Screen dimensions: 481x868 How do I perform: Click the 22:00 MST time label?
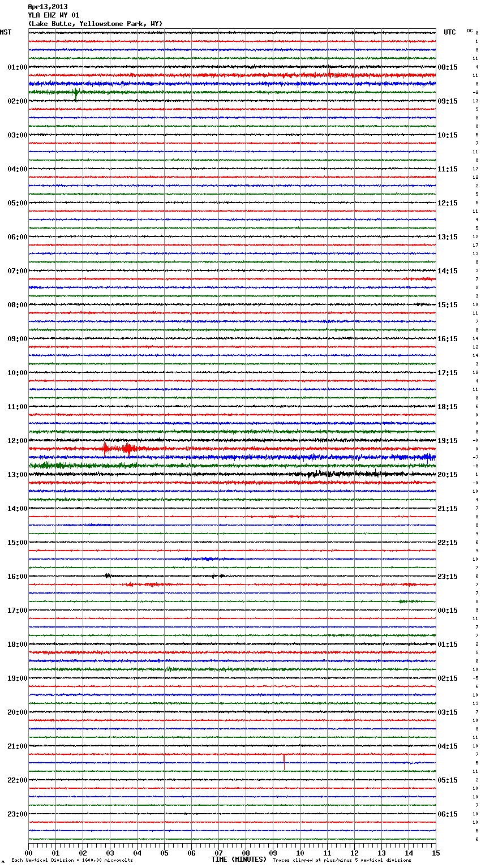click(x=17, y=780)
